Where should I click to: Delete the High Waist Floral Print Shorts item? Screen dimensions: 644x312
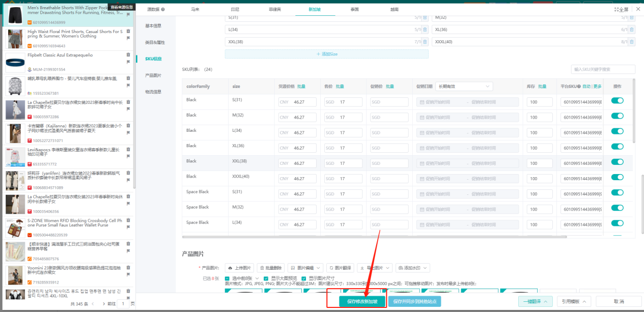[x=128, y=31]
